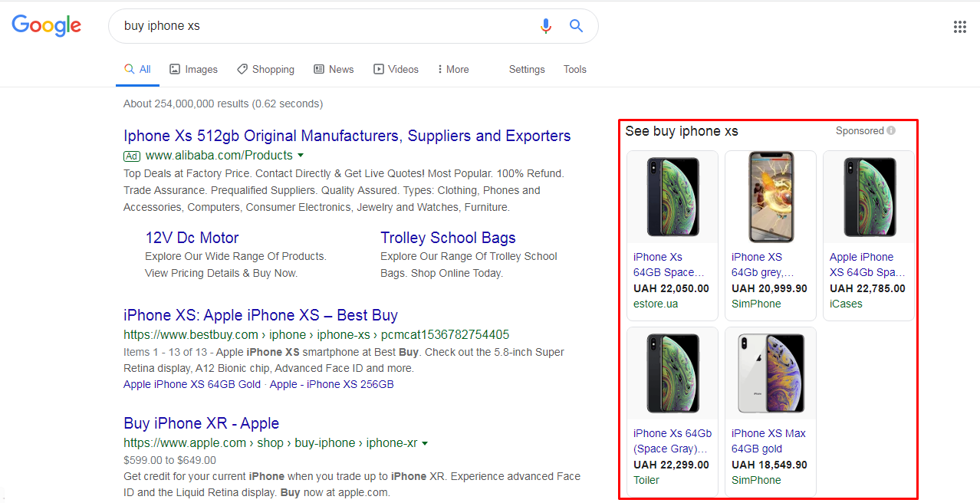Open the Trolley School Bags sitelink
This screenshot has height=503, width=980.
[448, 238]
